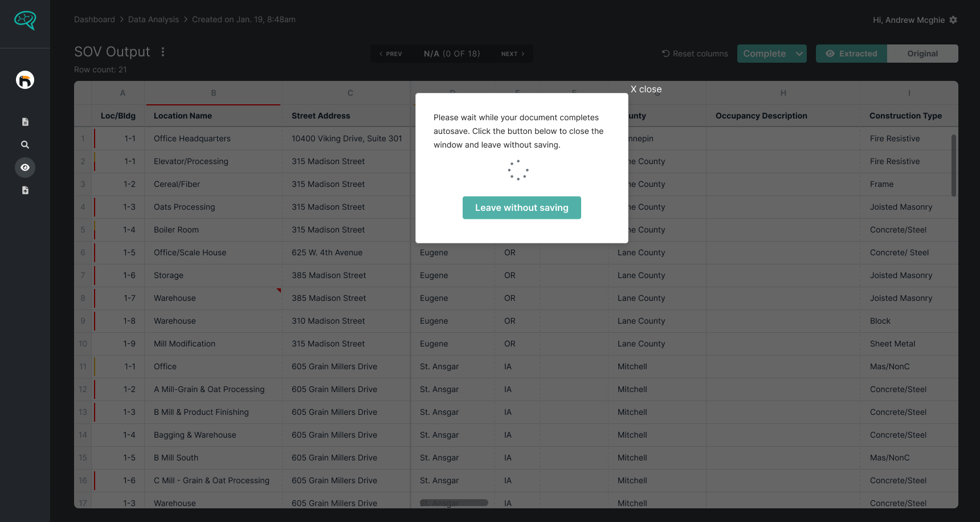Click the Loc/Bldg header
The image size is (980, 522).
tap(118, 116)
